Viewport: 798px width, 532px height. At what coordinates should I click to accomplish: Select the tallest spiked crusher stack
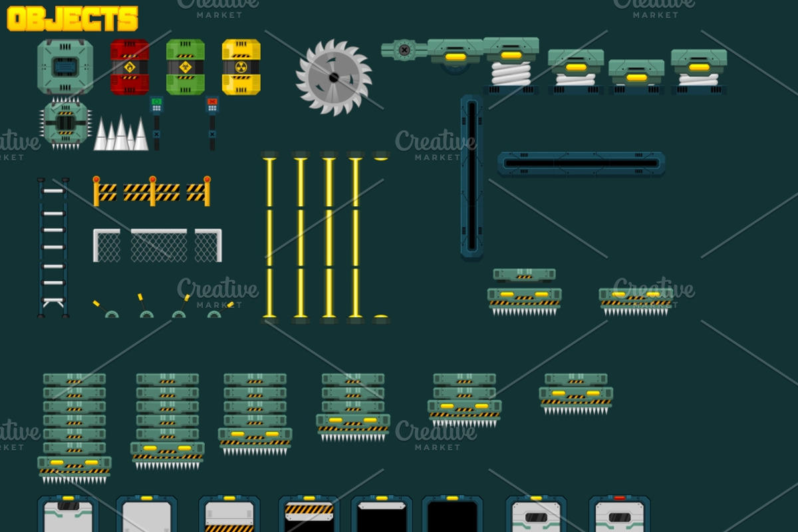pos(74,427)
